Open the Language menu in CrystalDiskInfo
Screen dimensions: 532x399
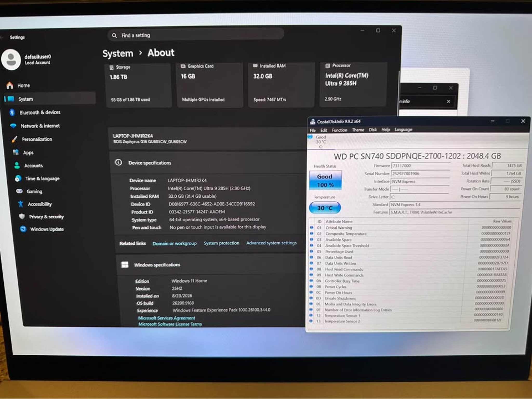403,129
